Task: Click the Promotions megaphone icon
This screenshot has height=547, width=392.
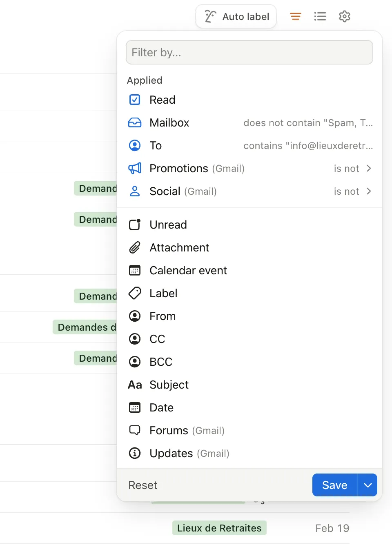Action: pos(135,169)
